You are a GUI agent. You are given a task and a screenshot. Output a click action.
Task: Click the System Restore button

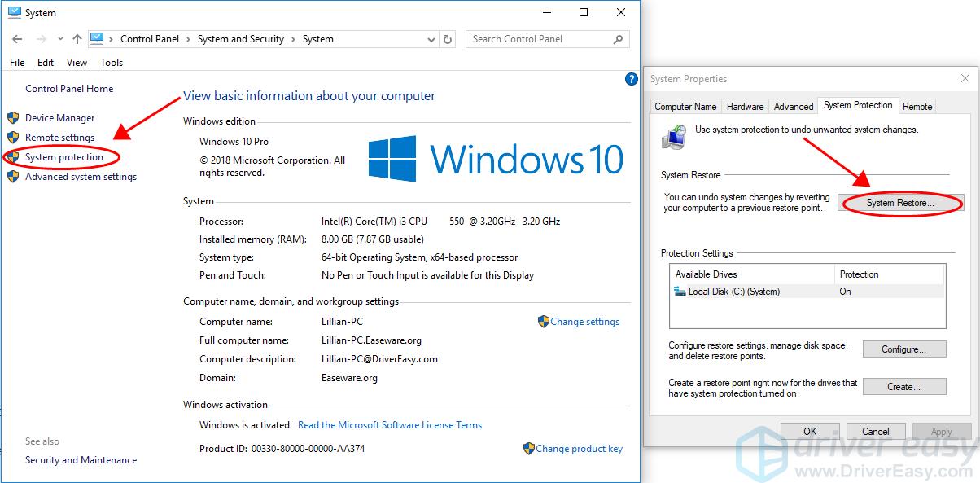tap(900, 203)
